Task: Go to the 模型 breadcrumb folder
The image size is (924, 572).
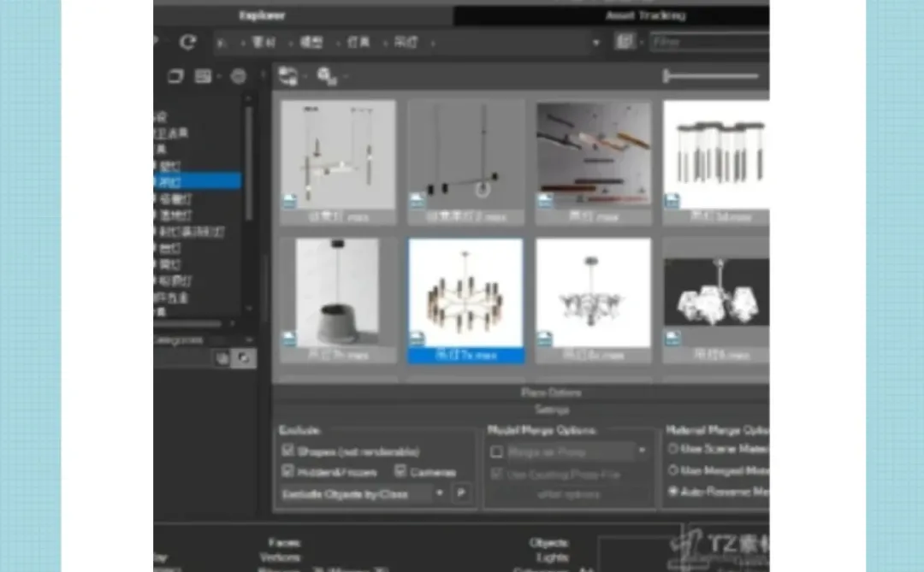Action: click(x=311, y=43)
